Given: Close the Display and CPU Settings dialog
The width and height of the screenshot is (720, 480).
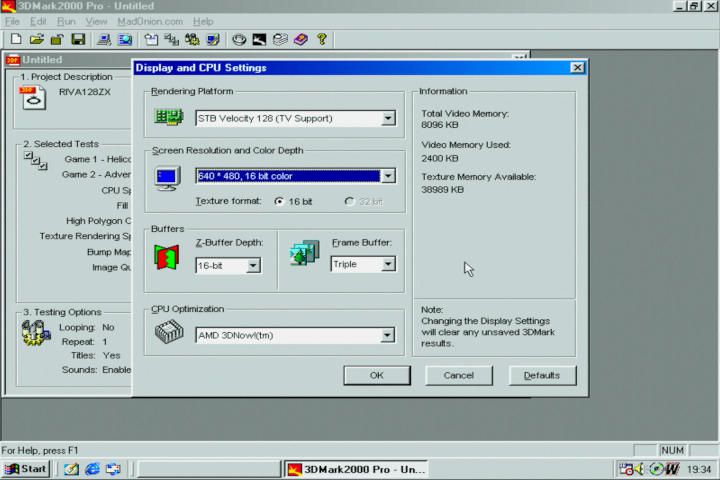Looking at the screenshot, I should pyautogui.click(x=577, y=68).
